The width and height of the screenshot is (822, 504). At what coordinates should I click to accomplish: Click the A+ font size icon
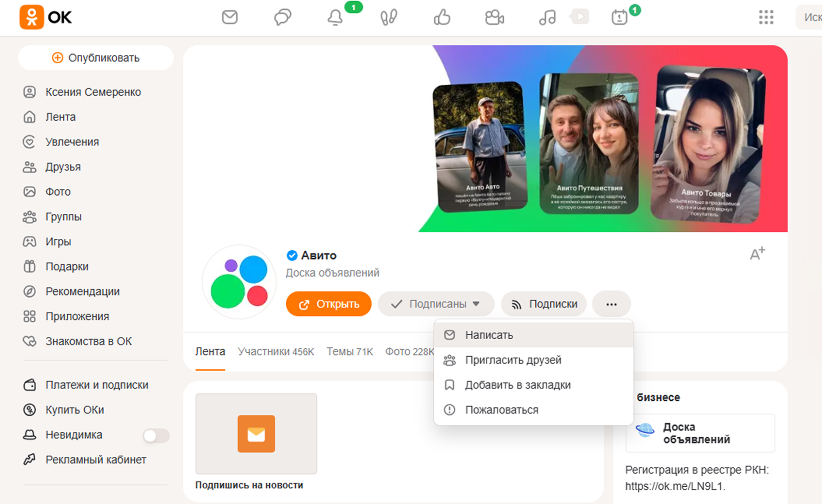(757, 254)
